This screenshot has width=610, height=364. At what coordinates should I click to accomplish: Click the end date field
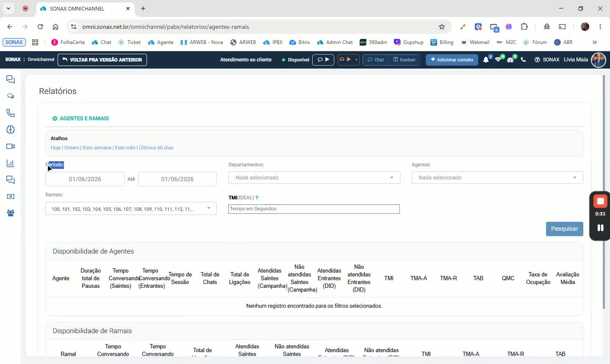177,179
